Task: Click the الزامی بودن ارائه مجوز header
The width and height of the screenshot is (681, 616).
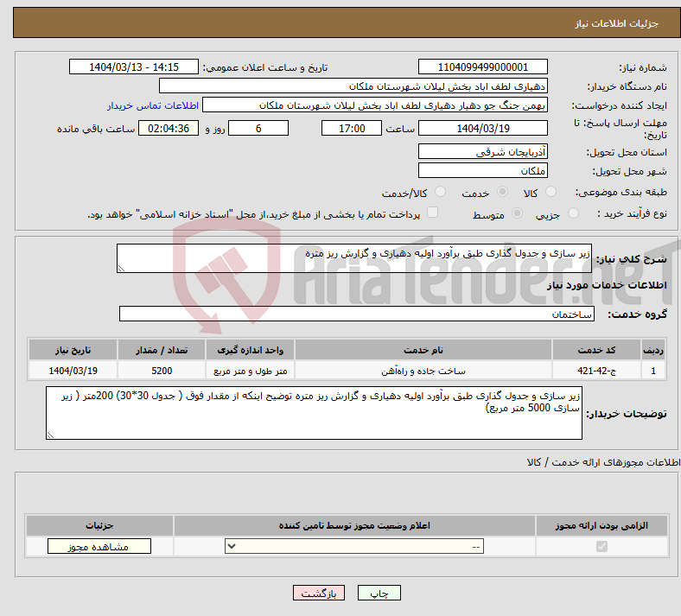Action: 601,525
